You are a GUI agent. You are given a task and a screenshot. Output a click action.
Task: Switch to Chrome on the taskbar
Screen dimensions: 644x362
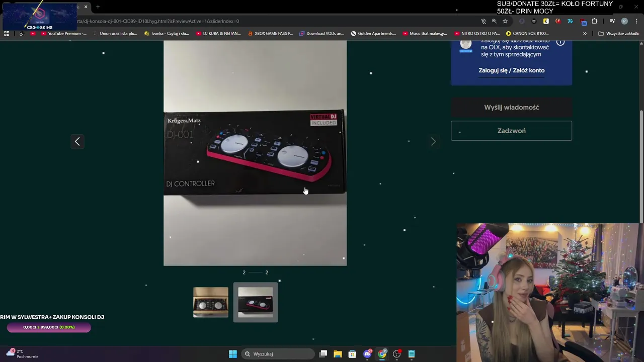(x=382, y=354)
